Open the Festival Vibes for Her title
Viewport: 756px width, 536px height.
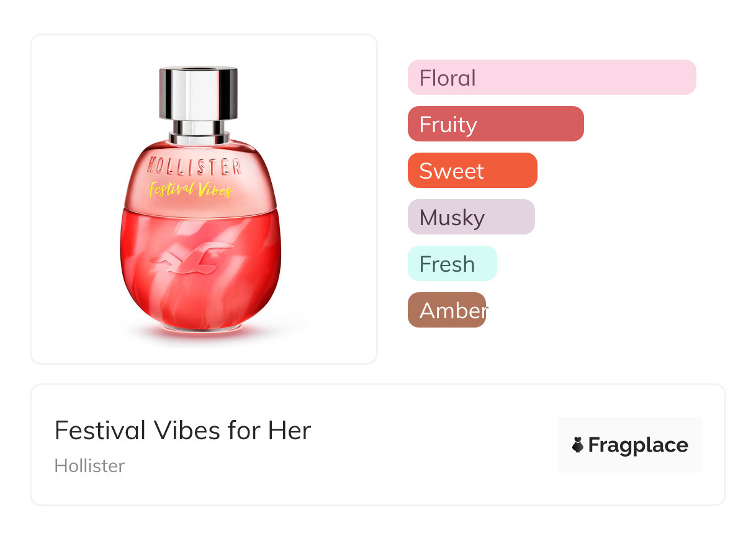pyautogui.click(x=182, y=431)
